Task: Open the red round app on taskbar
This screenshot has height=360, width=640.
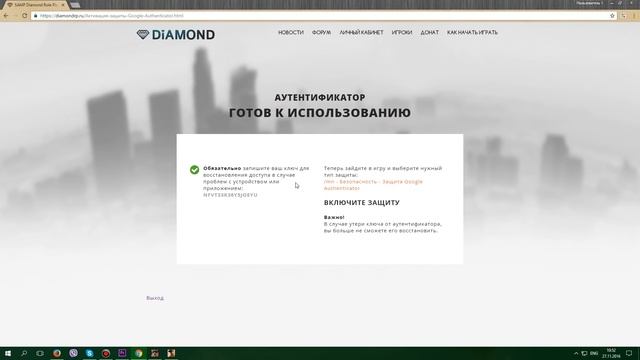Action: [x=106, y=353]
